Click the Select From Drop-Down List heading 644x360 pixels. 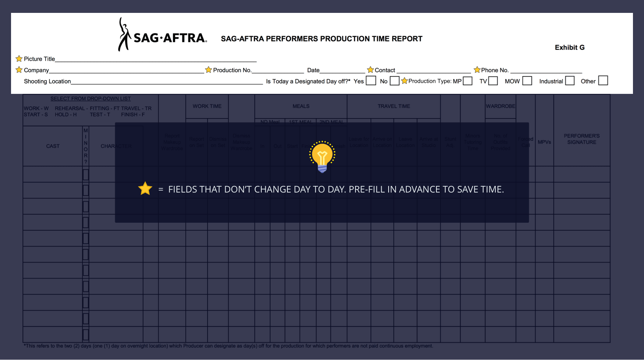click(91, 99)
